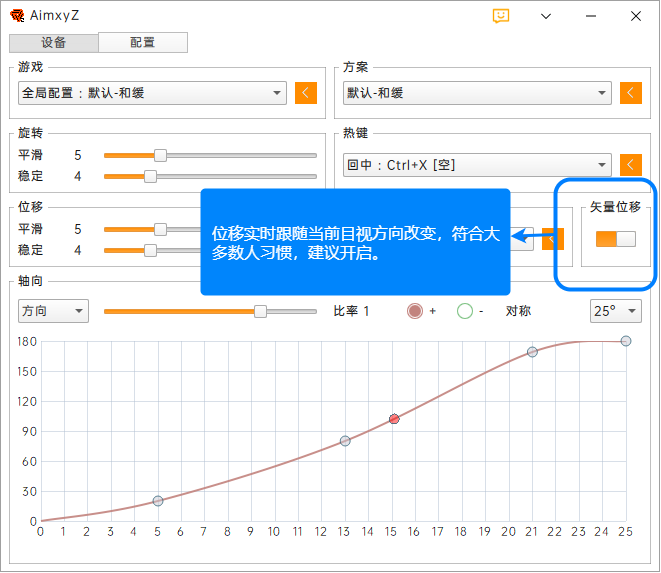Image resolution: width=661 pixels, height=573 pixels.
Task: Click the 比率 slider handle
Action: coord(261,312)
